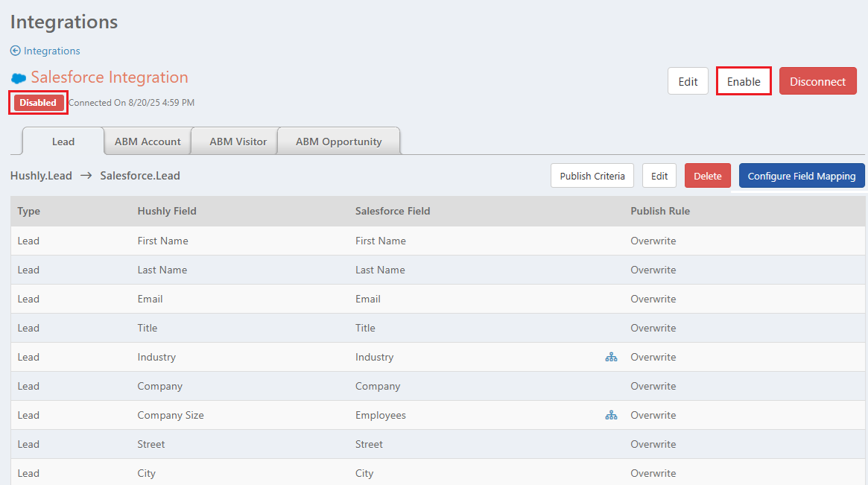Select the City Salesforce field cell

(364, 473)
